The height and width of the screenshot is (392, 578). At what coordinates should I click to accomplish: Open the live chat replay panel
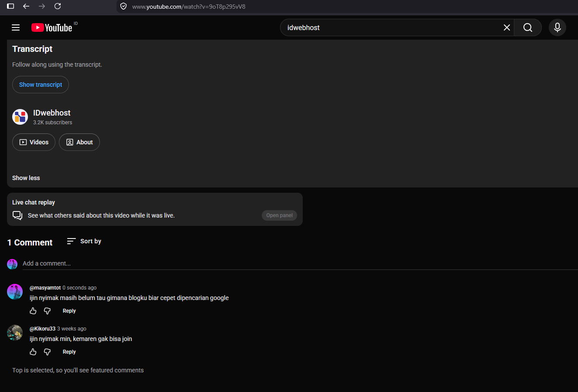click(279, 215)
